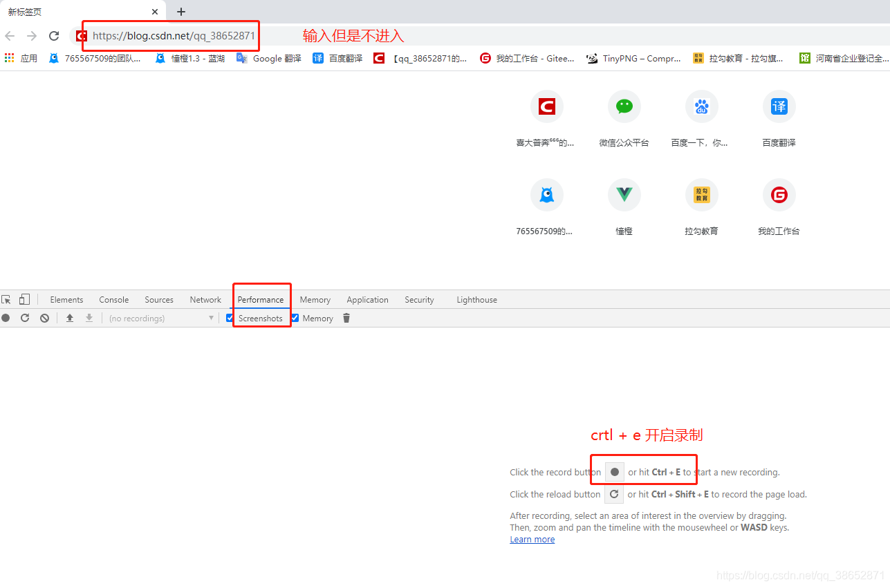Image resolution: width=890 pixels, height=588 pixels.
Task: Open the 拉勾教育 - 拉勾旗 bookmark
Action: (739, 59)
